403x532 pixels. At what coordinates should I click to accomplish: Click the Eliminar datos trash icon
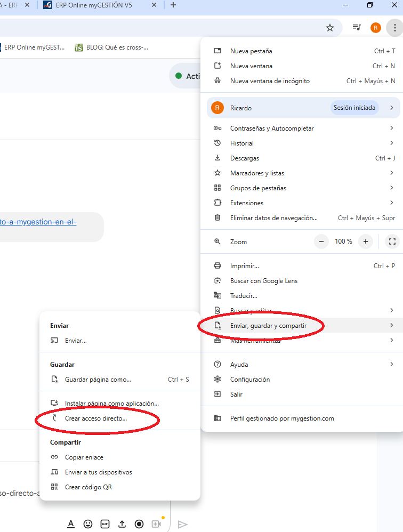(x=217, y=217)
